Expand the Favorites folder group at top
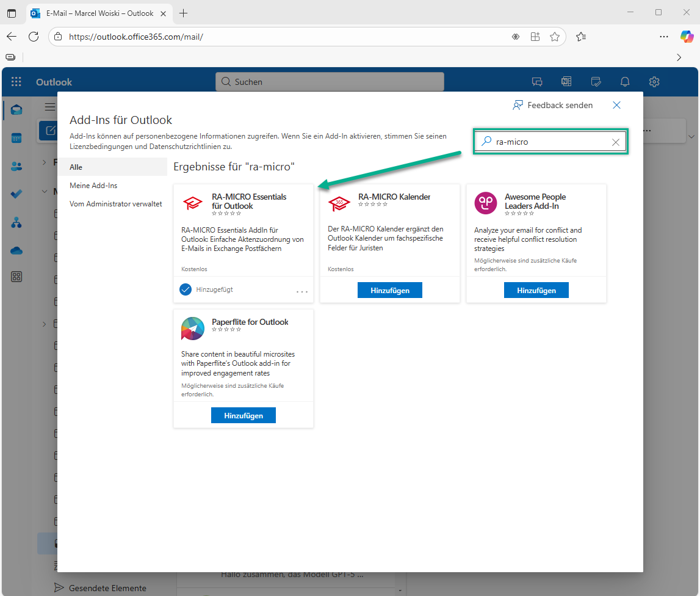 click(x=44, y=162)
